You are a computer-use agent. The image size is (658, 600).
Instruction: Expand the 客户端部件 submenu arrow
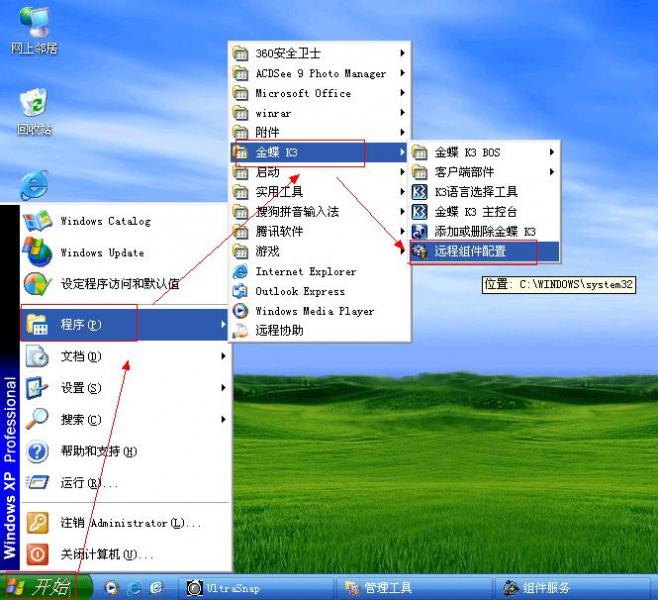tap(552, 172)
